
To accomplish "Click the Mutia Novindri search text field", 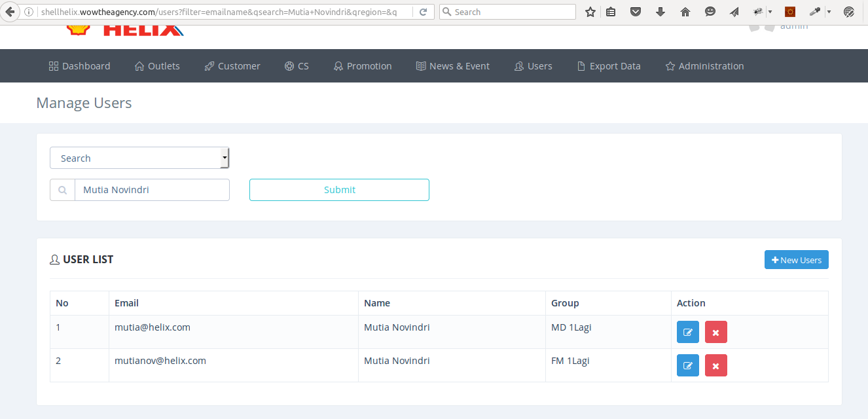I will pos(151,190).
